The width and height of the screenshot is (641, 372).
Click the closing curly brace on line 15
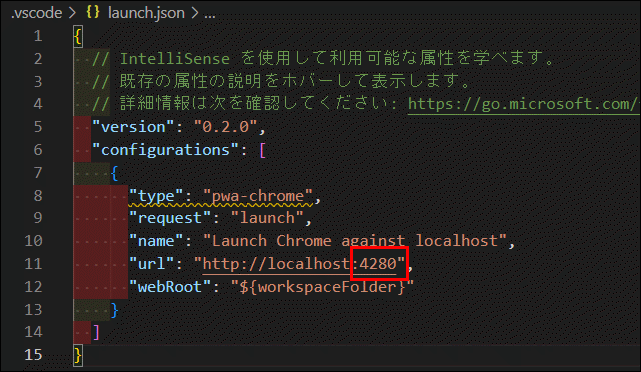pyautogui.click(x=78, y=355)
